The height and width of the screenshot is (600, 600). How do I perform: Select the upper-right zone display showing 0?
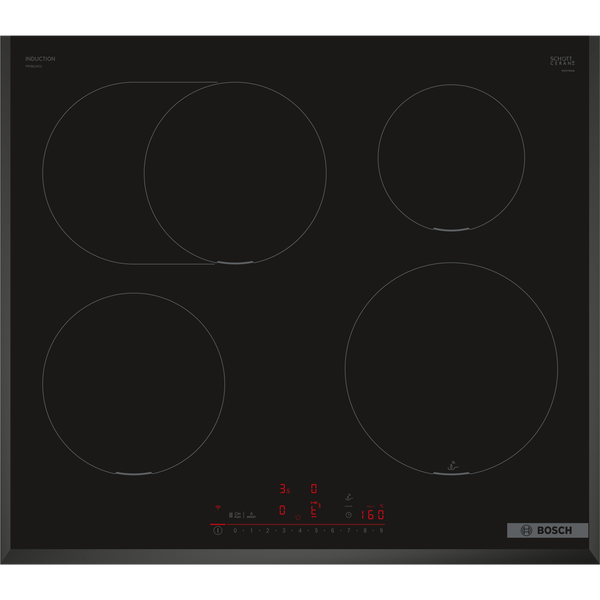314,489
